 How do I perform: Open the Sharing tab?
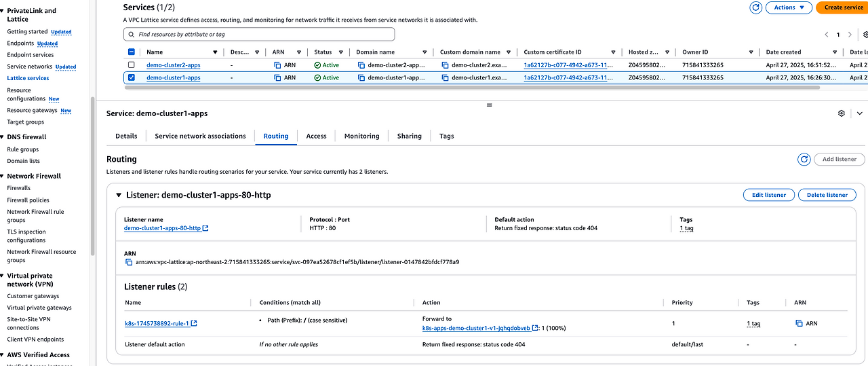(x=409, y=136)
